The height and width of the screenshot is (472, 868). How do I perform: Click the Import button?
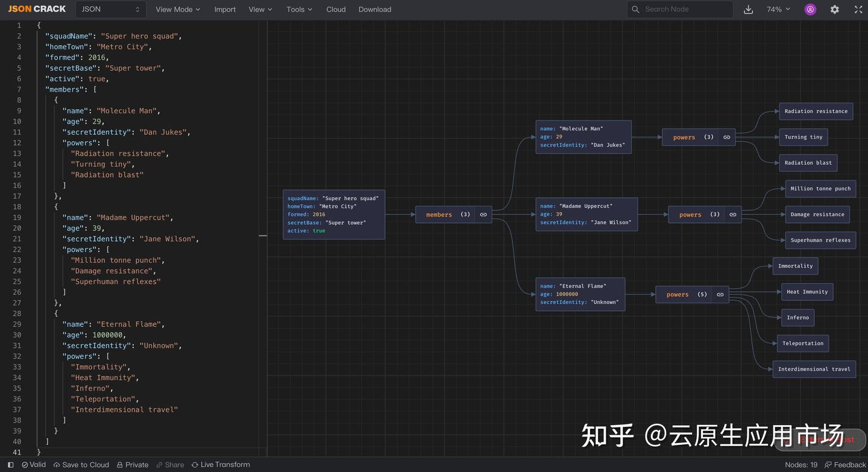point(225,9)
